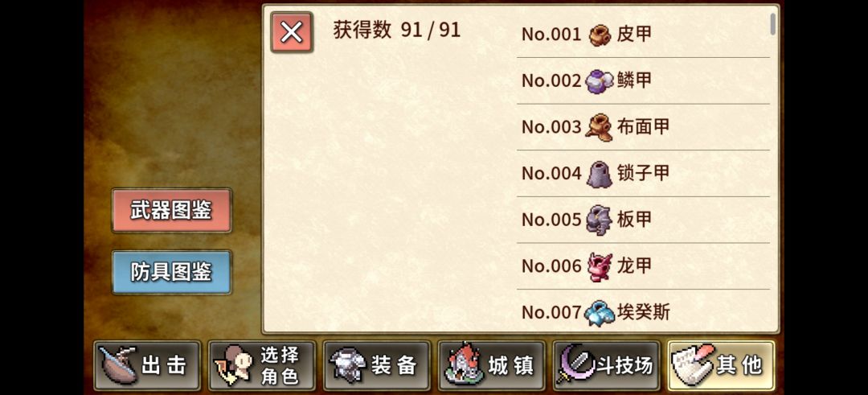This screenshot has width=868, height=395.
Task: Go to the 装备 equipment screen
Action: tap(376, 366)
